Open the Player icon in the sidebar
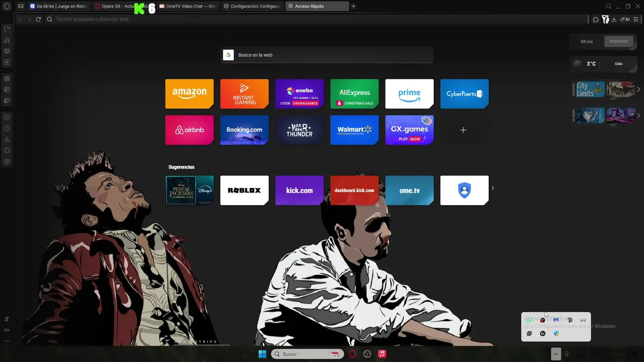Image resolution: width=644 pixels, height=362 pixels. coord(7,117)
